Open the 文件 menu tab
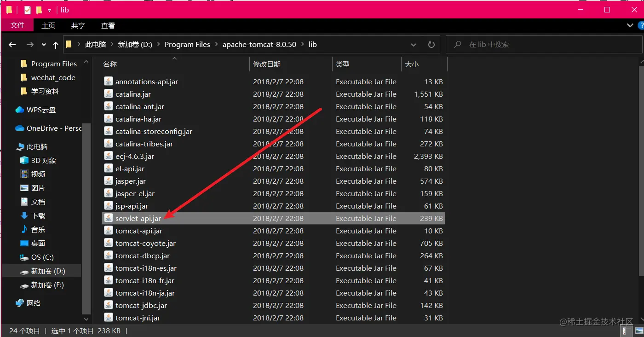Screen dimensions: 644x337 [x=17, y=25]
